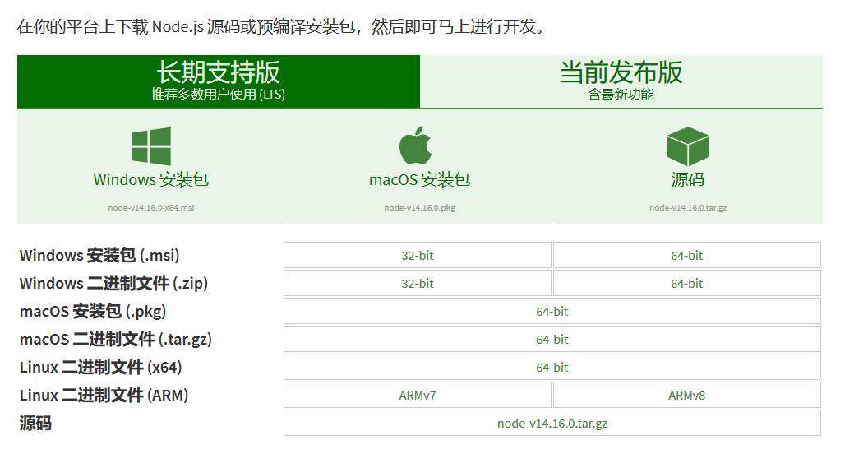Switch to the 当前发布版 tab
The height and width of the screenshot is (454, 868).
(x=621, y=81)
